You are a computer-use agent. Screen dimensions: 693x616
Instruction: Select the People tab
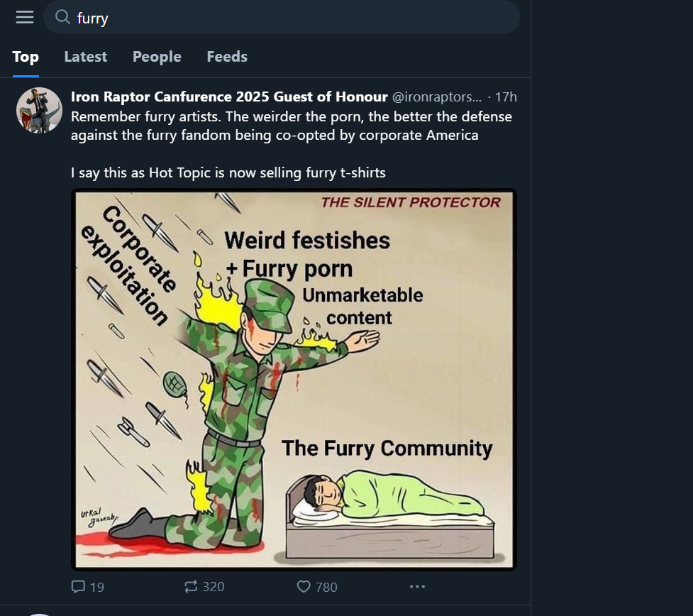[x=157, y=57]
